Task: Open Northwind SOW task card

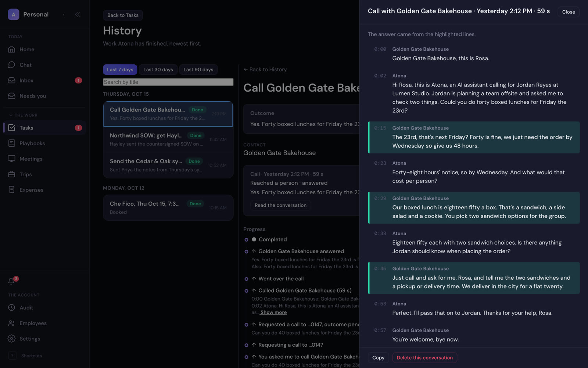Action: pyautogui.click(x=168, y=139)
